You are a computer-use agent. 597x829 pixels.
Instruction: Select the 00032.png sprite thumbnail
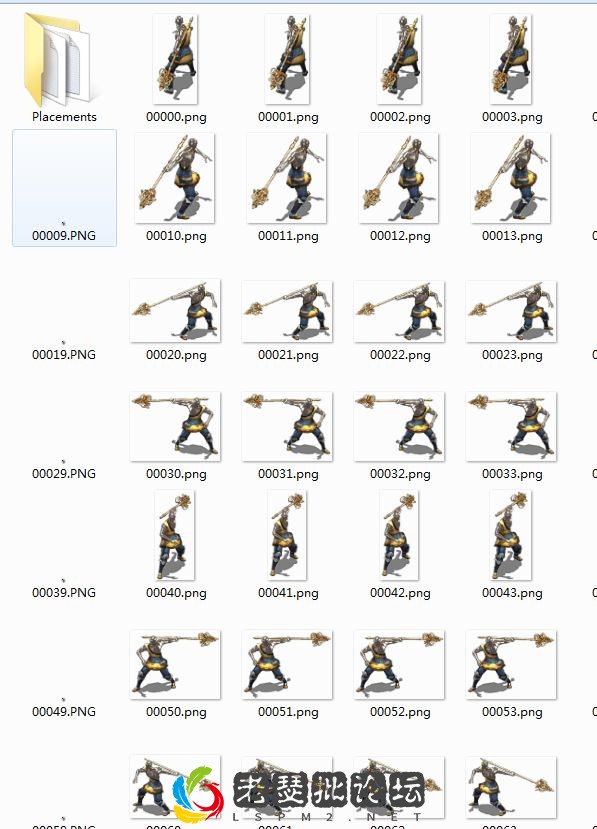click(x=399, y=426)
